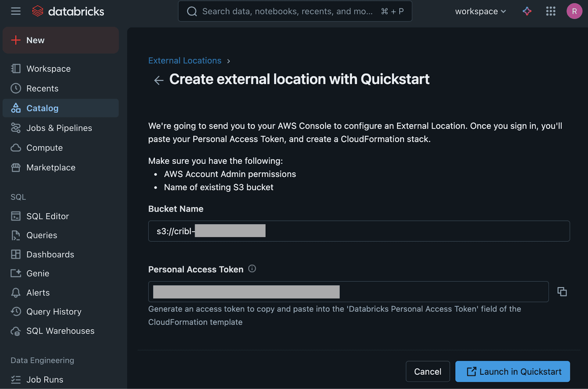Click the back arrow beside page title
The image size is (588, 389).
[159, 80]
